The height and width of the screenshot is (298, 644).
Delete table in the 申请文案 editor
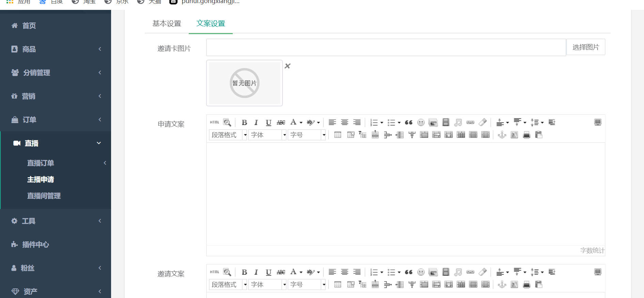click(x=351, y=135)
